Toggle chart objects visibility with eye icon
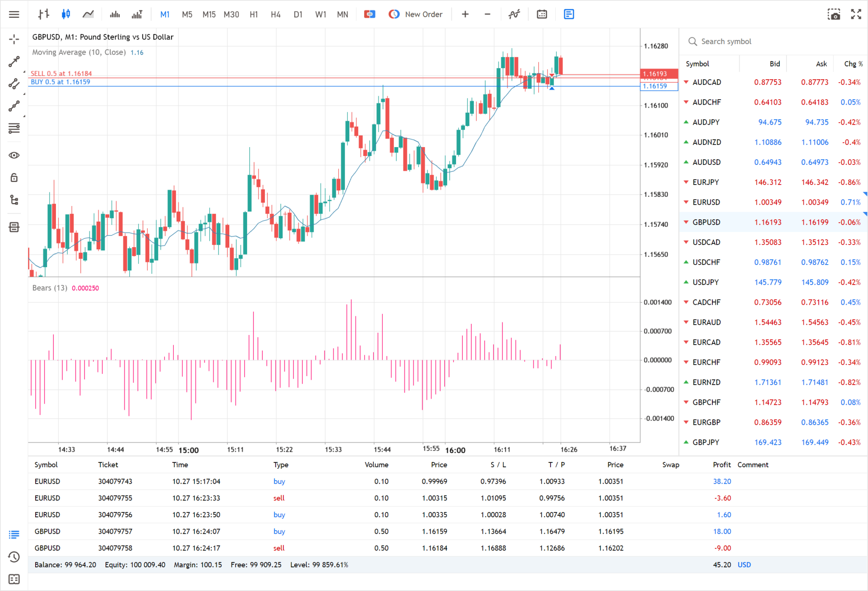 coord(14,155)
